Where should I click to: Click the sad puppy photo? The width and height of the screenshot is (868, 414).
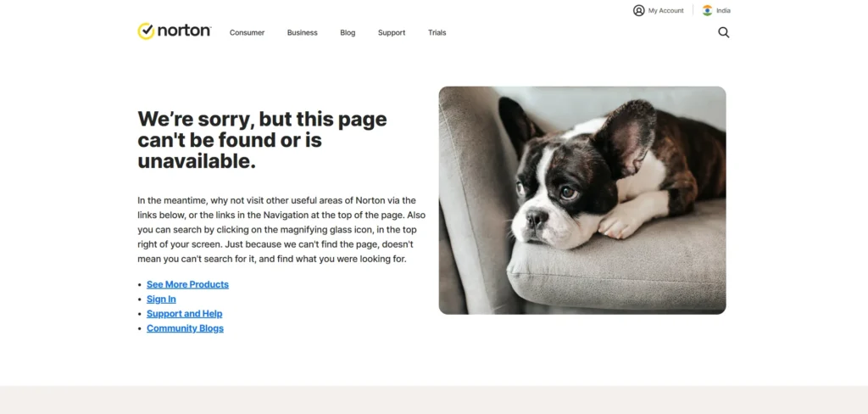click(x=582, y=200)
